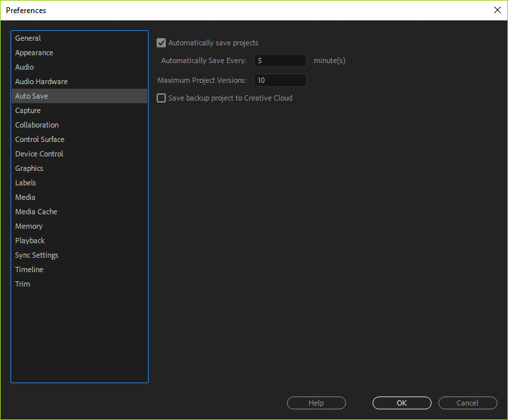Switch to Timeline preferences

coord(30,269)
